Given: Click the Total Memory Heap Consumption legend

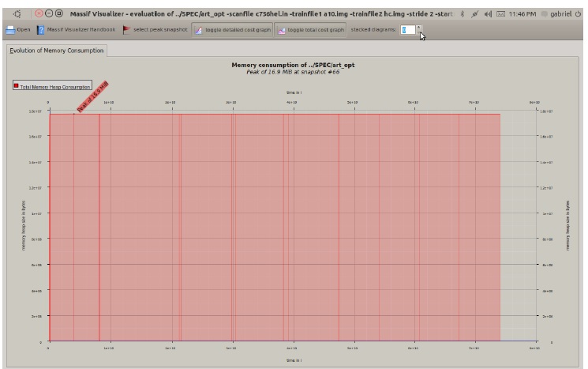Looking at the screenshot, I should (54, 85).
